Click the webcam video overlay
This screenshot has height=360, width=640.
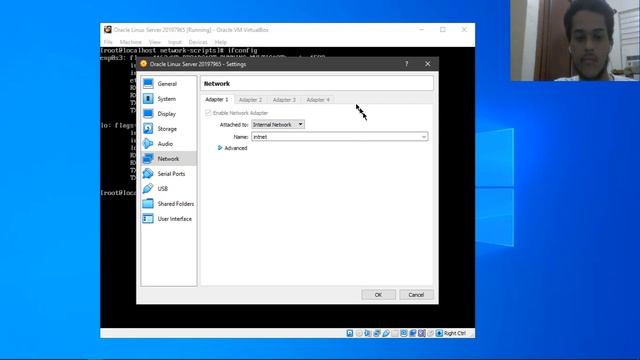click(575, 40)
